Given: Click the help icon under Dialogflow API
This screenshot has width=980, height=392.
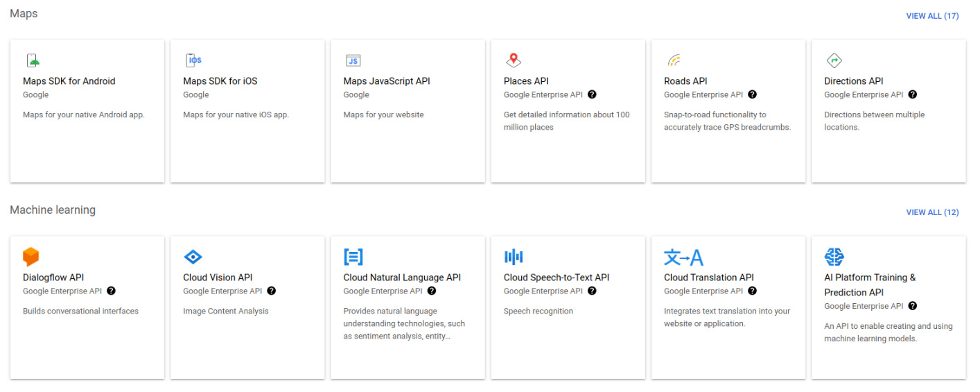Looking at the screenshot, I should coord(111,291).
